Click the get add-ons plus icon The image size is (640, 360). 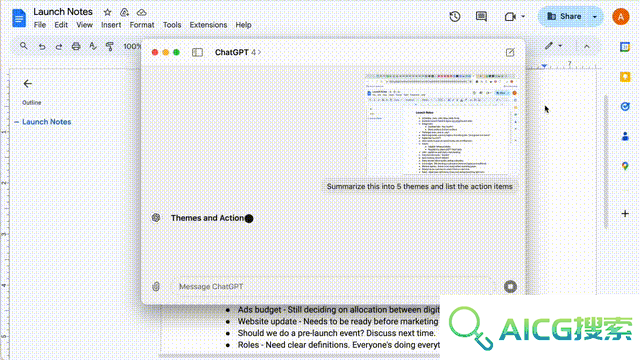tap(625, 213)
